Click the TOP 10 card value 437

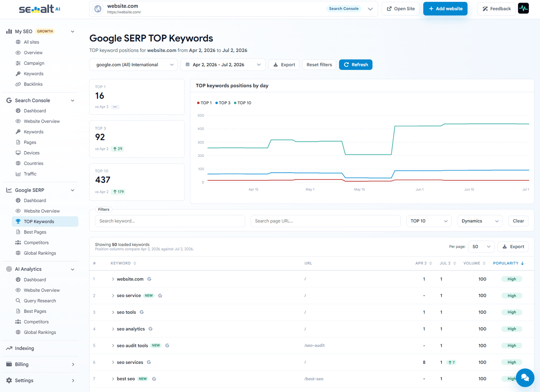pos(103,180)
